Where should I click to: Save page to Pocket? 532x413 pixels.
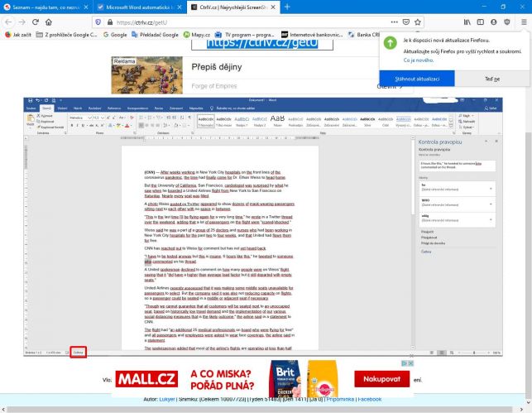pos(405,22)
